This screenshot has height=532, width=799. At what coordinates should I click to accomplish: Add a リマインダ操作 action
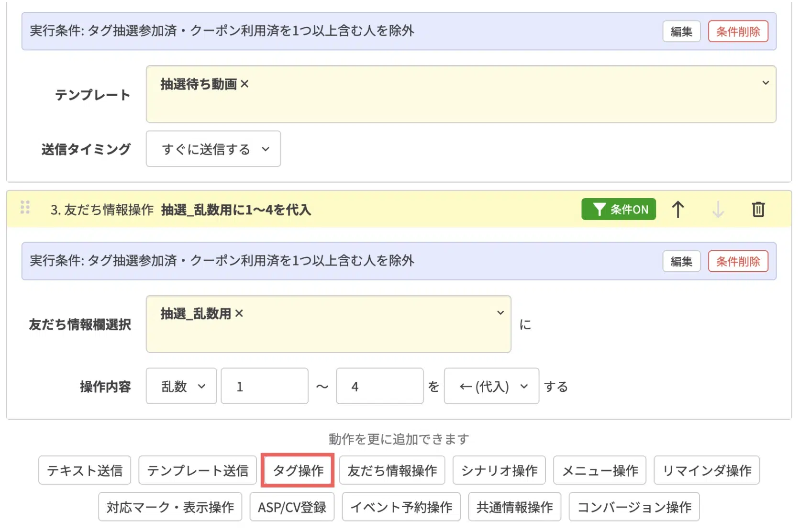[707, 470]
